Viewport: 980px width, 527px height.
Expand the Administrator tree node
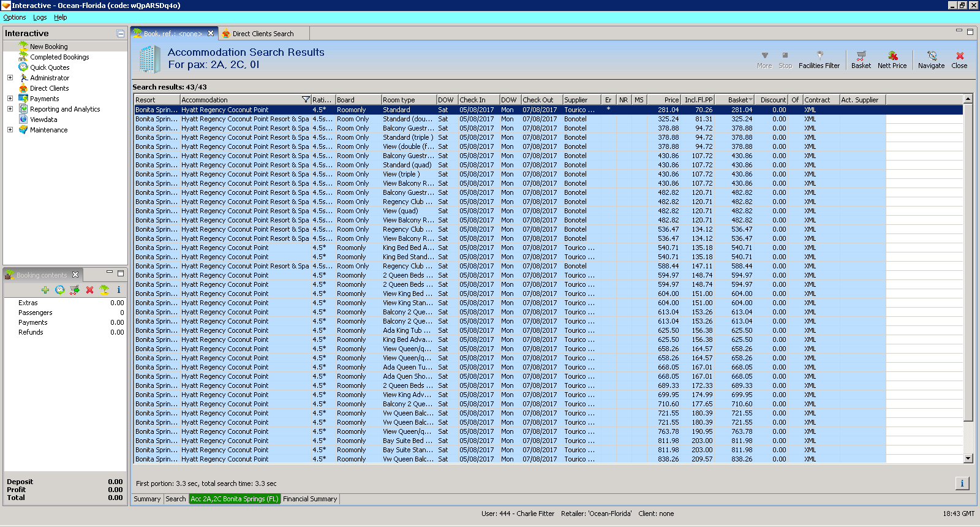(10, 78)
